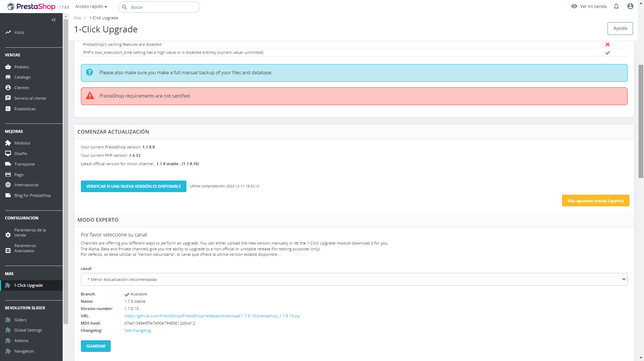Click the Navigation puzzle icon
This screenshot has height=361, width=644.
8,351
